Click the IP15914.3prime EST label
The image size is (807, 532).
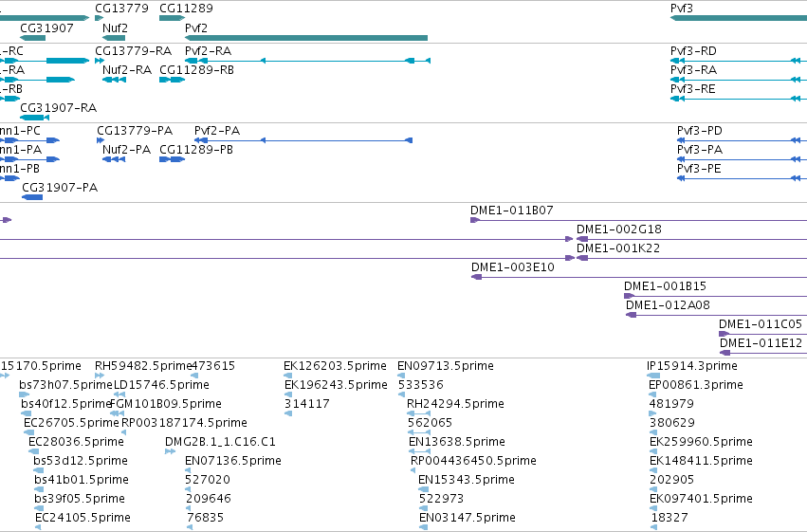coord(692,366)
